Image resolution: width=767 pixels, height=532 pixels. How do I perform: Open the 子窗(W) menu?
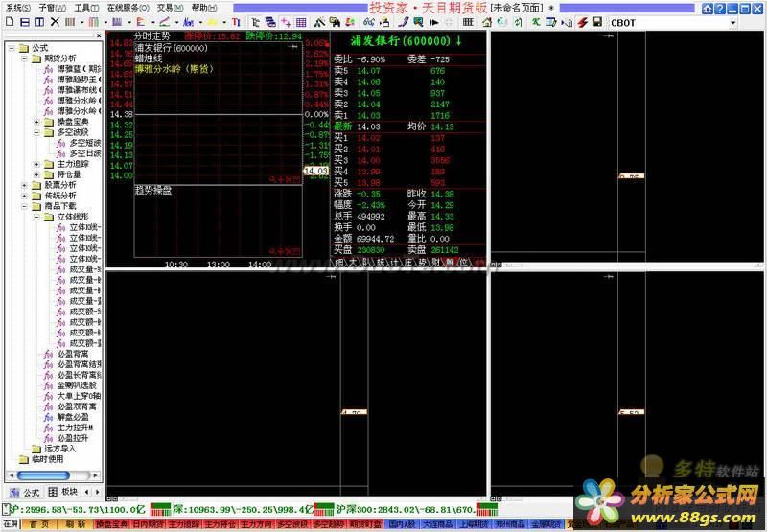click(53, 8)
